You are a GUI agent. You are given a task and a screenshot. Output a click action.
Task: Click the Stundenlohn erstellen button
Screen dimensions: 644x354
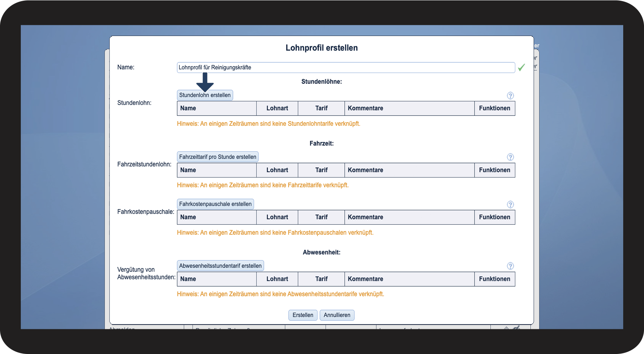[205, 95]
